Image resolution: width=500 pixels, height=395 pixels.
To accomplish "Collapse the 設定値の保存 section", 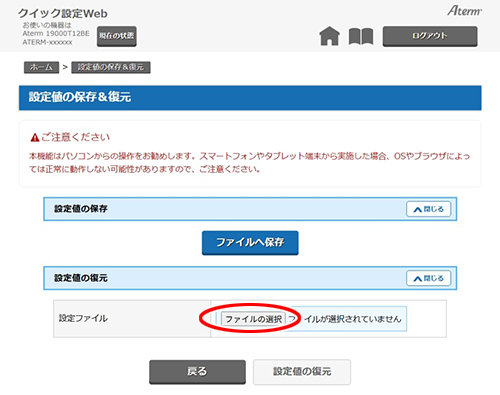I will (428, 209).
